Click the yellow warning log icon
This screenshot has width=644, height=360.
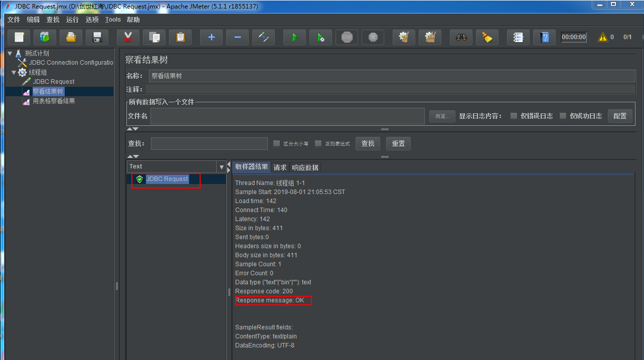603,37
